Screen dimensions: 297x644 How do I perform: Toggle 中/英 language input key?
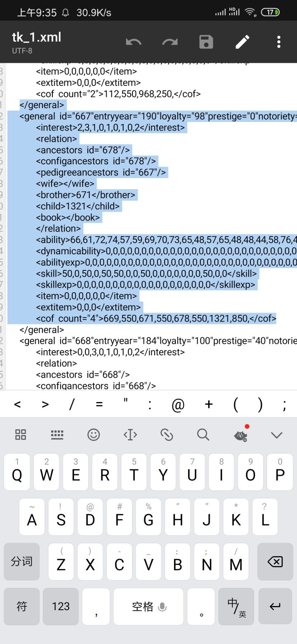(x=236, y=606)
